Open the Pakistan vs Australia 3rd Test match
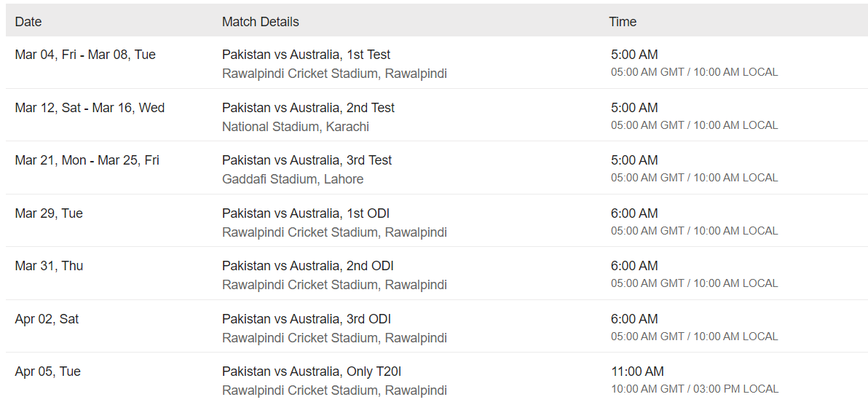 tap(307, 160)
